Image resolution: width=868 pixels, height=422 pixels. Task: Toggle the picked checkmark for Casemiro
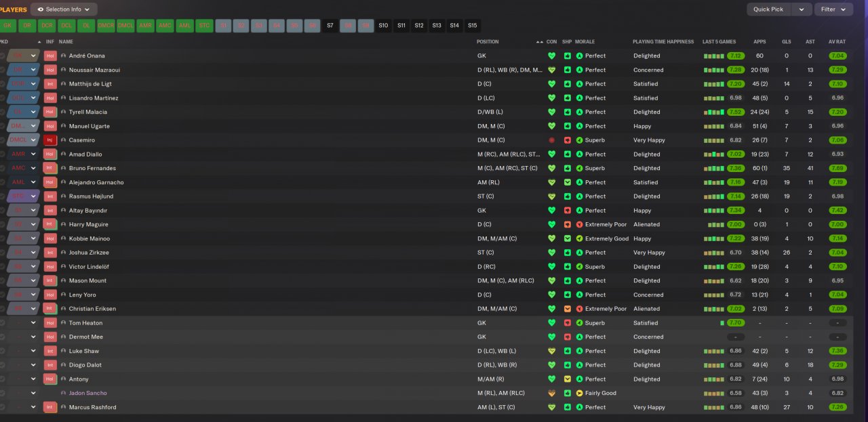(x=2, y=140)
